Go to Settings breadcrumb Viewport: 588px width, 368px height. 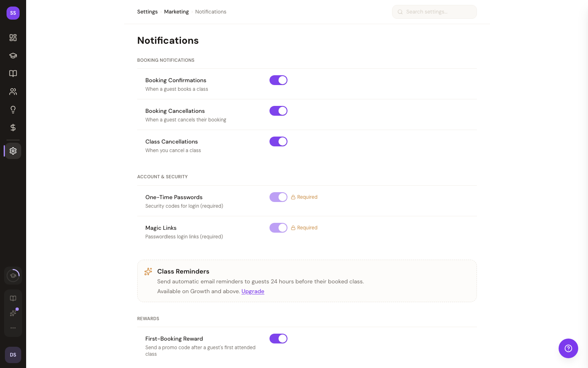click(x=147, y=12)
